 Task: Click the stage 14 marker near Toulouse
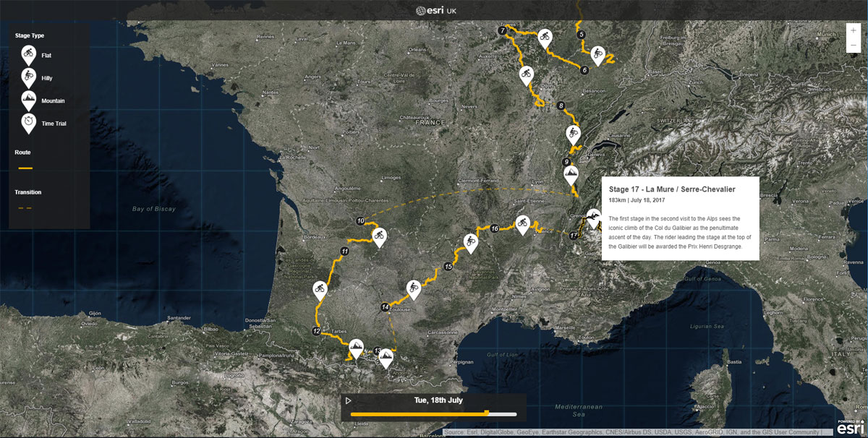pyautogui.click(x=385, y=308)
